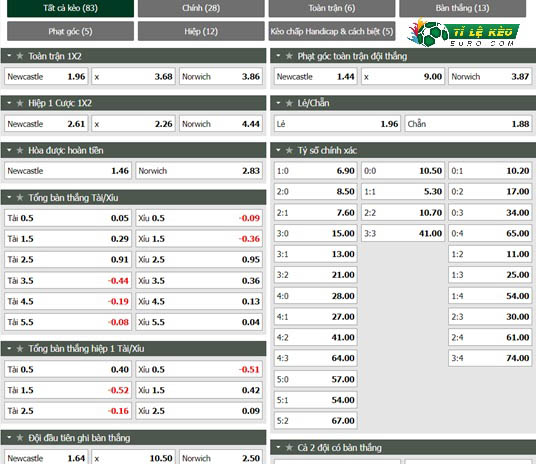Open the Bàn thắng (13) tab

[463, 8]
